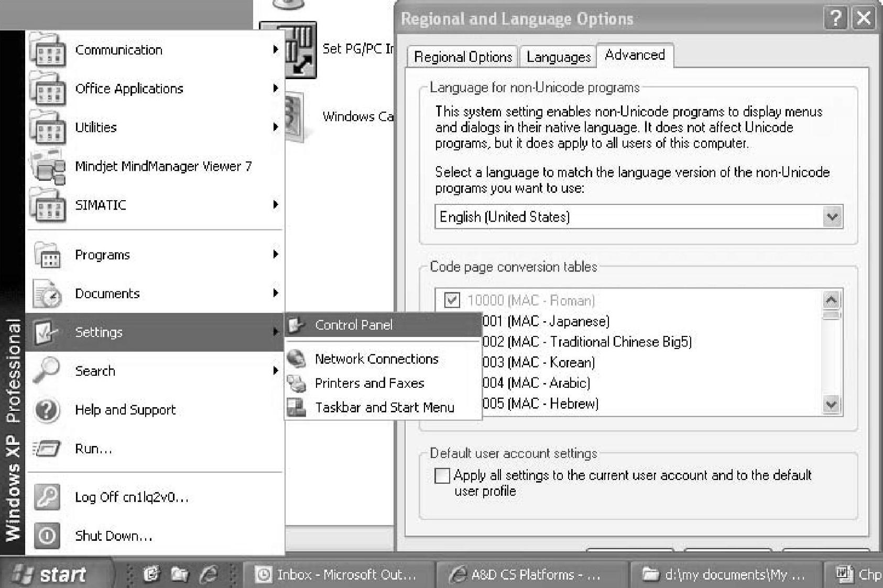This screenshot has width=883, height=588.
Task: Click the code page list scrollbar thumb
Action: [832, 314]
